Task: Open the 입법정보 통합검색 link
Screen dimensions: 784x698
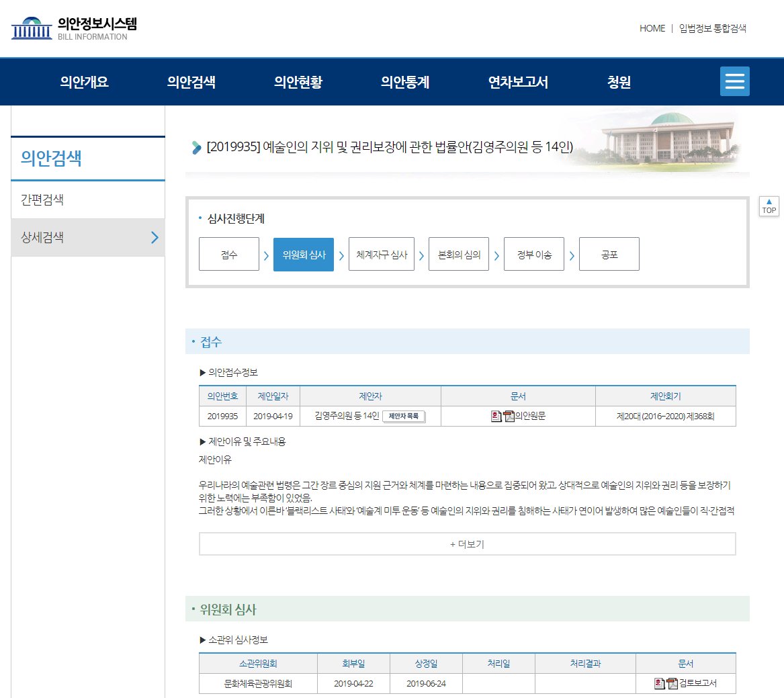Action: point(713,28)
